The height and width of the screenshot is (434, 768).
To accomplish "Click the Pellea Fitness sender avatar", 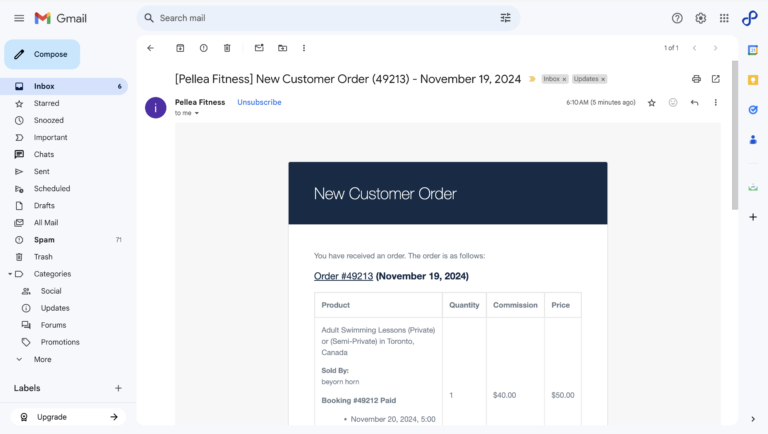I will (x=156, y=108).
